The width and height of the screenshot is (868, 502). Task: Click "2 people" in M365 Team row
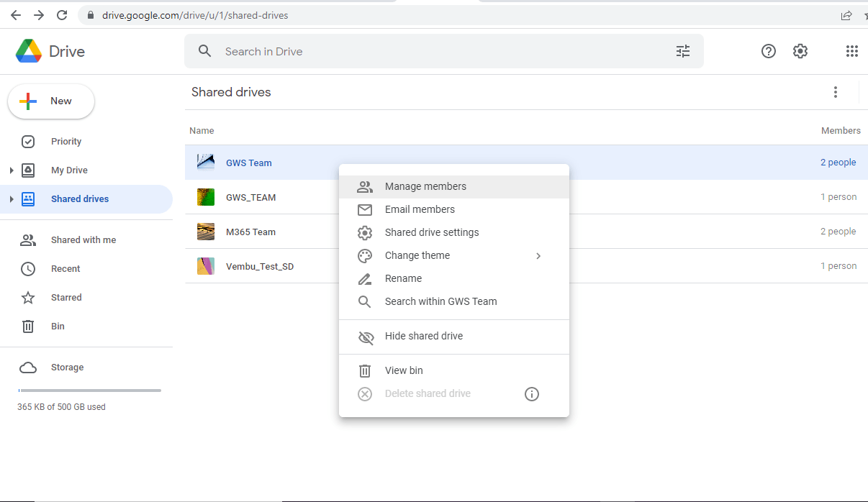[838, 232]
